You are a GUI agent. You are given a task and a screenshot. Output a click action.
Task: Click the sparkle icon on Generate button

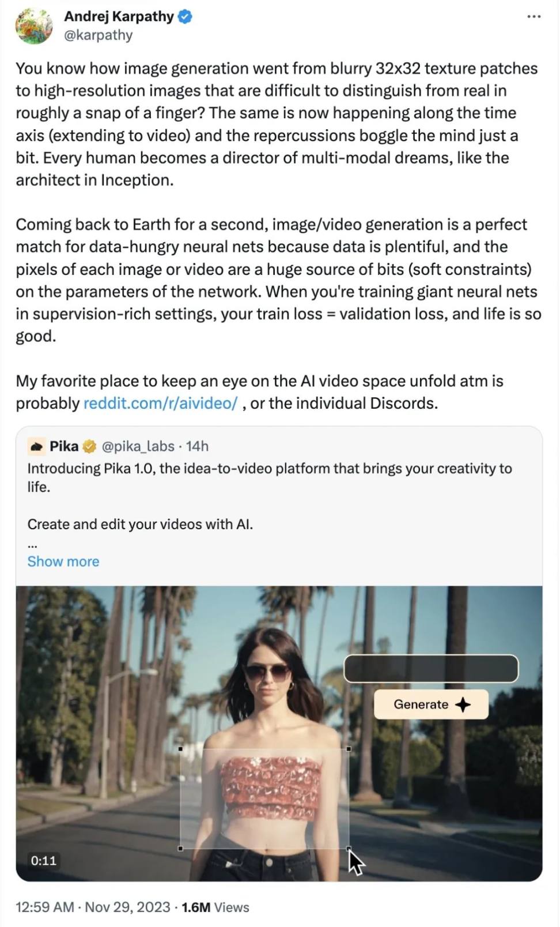tap(463, 704)
